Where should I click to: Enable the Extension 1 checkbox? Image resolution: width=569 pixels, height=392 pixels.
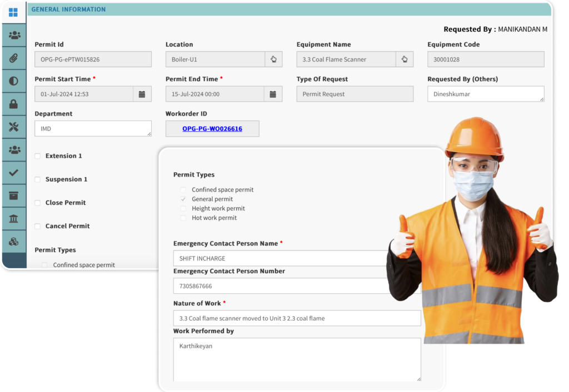[37, 156]
